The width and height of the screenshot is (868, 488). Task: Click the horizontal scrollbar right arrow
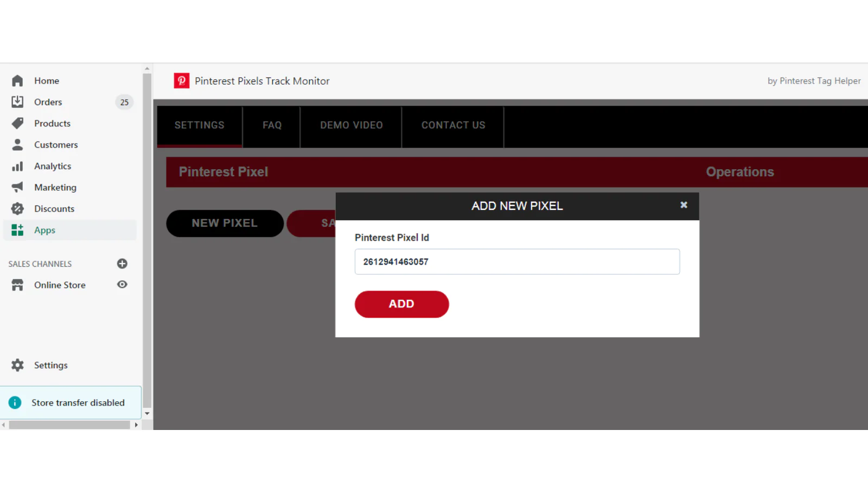click(136, 425)
